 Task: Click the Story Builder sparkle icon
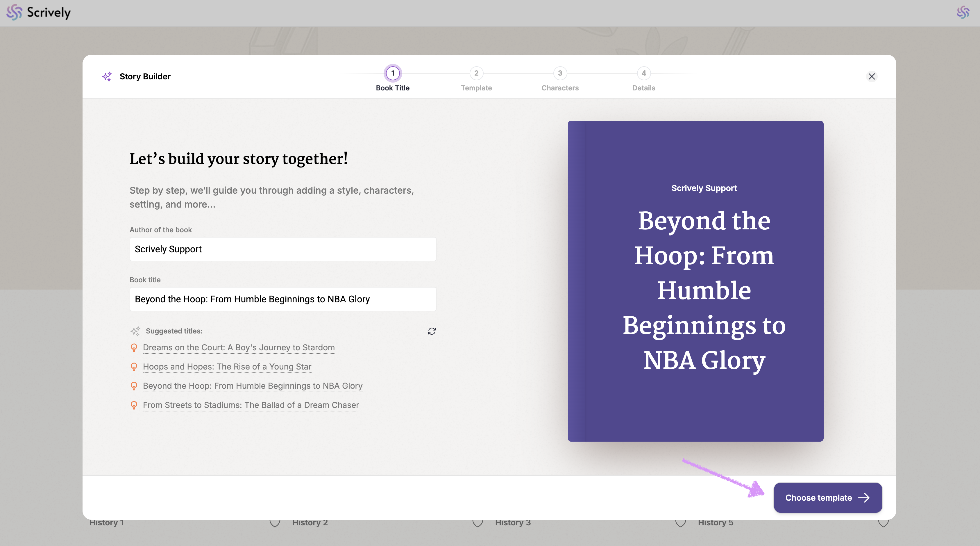[107, 76]
